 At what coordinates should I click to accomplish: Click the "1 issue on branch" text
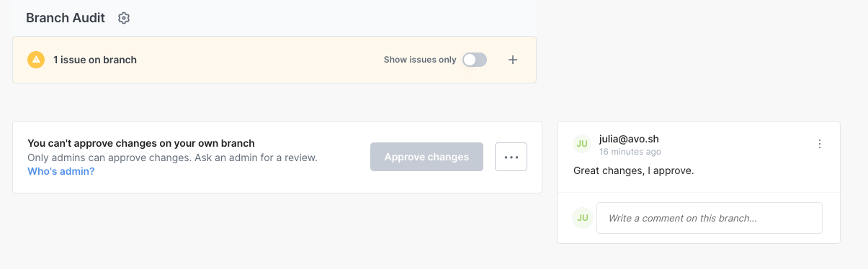(95, 60)
